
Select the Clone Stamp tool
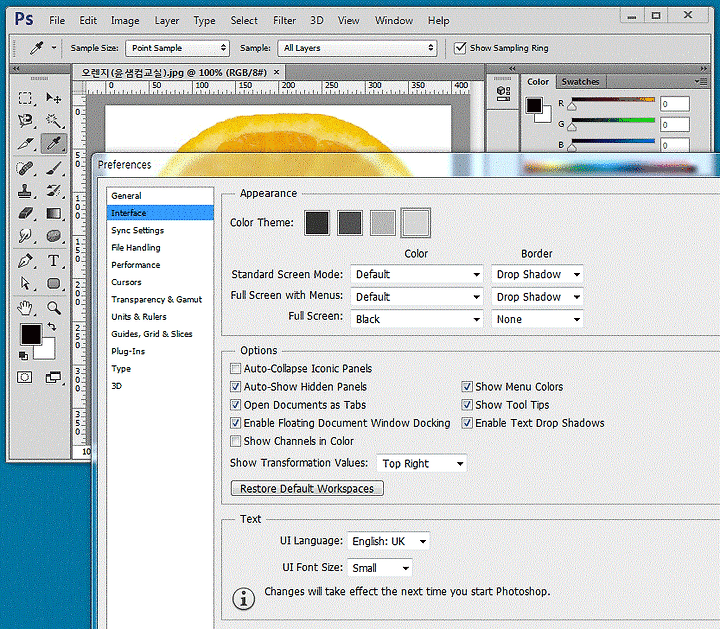coord(25,191)
